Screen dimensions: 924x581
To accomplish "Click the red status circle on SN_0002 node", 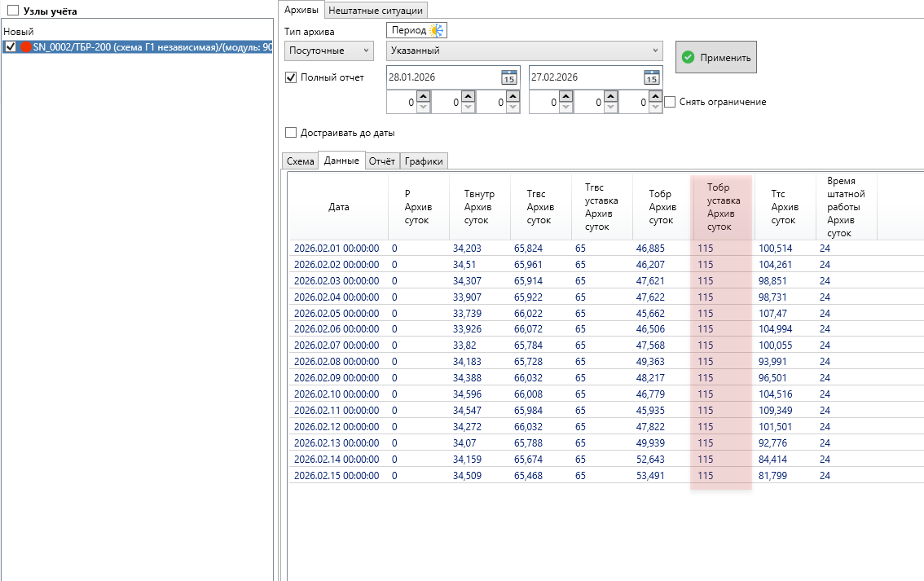I will (x=25, y=47).
